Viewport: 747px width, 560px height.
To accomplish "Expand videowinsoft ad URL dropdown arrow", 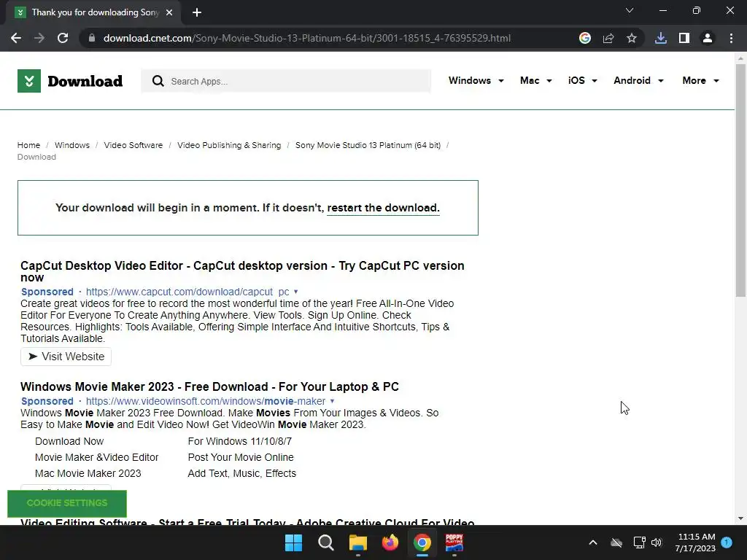I will [x=332, y=402].
